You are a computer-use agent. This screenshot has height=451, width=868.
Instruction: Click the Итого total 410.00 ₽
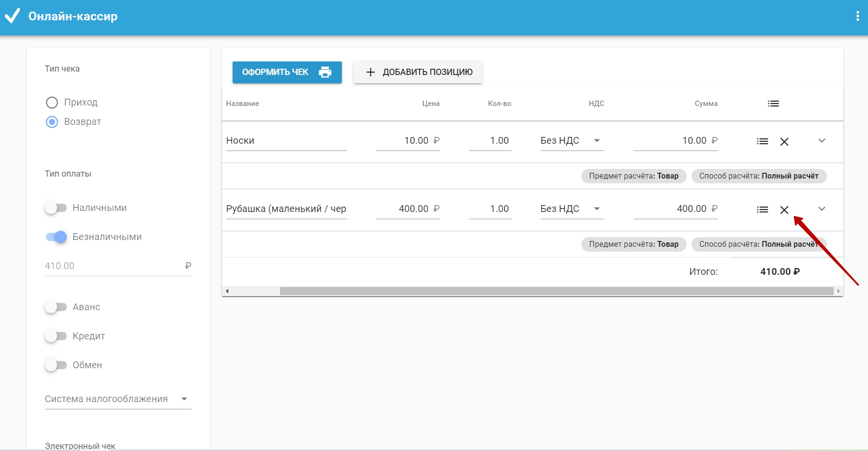click(780, 271)
